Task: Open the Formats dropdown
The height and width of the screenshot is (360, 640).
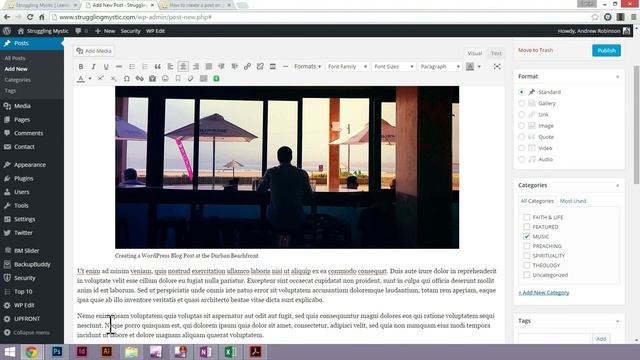Action: pos(307,67)
